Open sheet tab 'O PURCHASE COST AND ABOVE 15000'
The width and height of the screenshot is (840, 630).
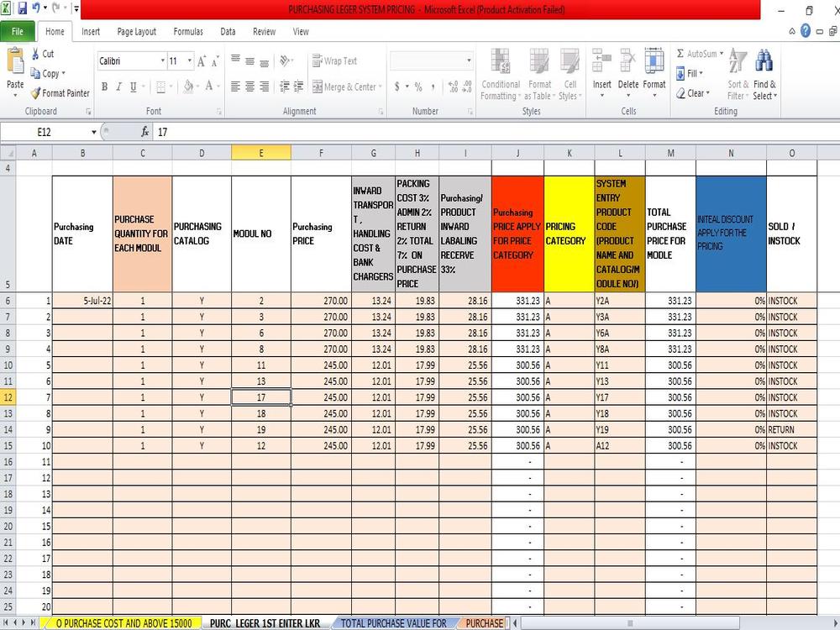click(x=123, y=623)
